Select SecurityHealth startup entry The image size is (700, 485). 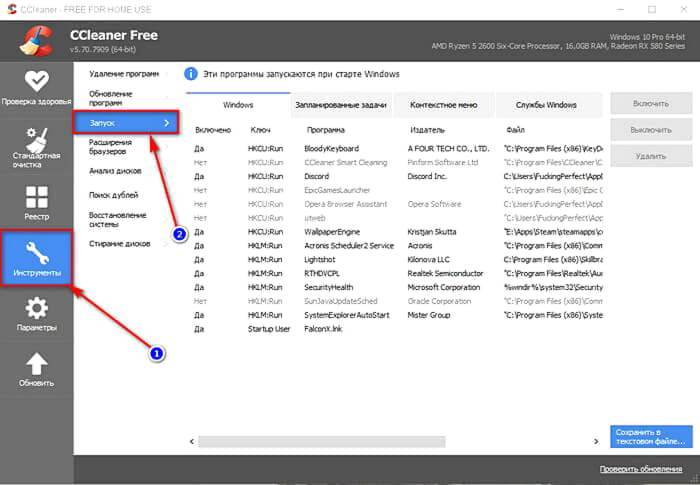click(397, 287)
